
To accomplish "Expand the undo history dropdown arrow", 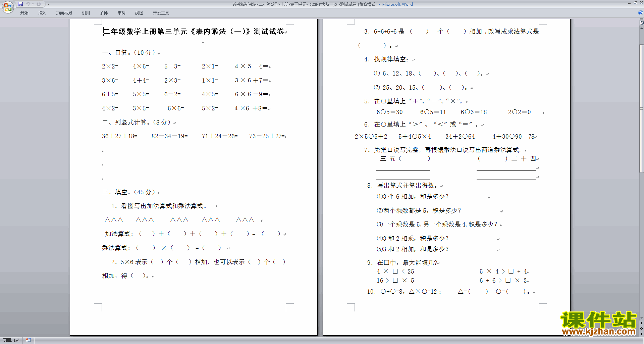I will (x=33, y=4).
